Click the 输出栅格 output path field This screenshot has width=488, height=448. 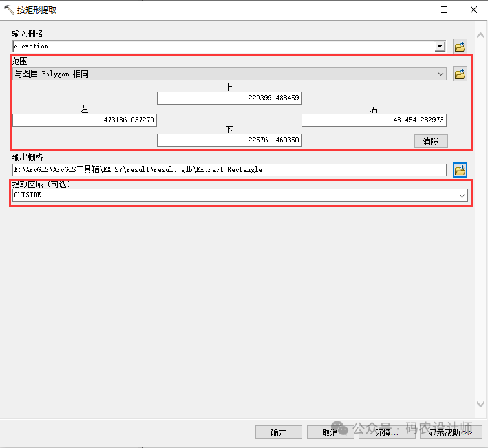click(229, 170)
